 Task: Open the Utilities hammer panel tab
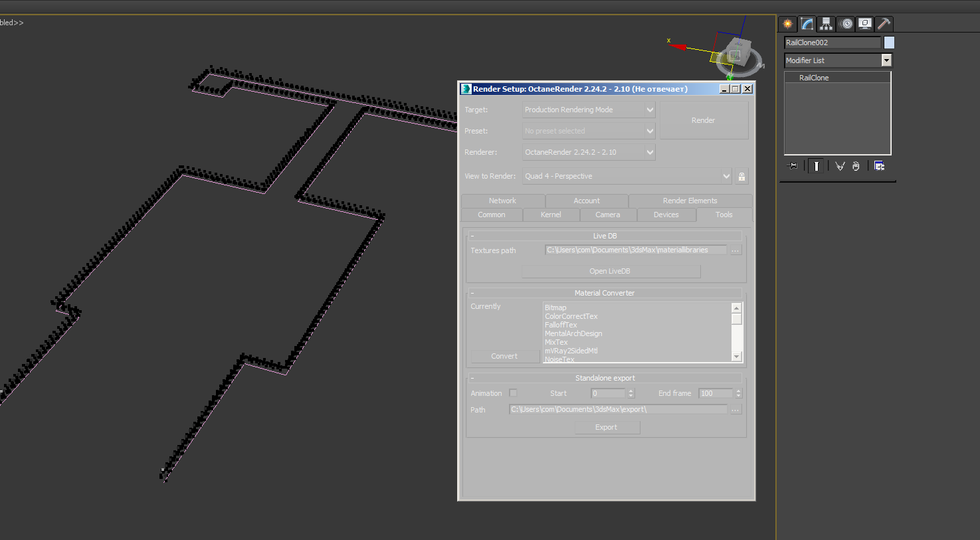[884, 24]
